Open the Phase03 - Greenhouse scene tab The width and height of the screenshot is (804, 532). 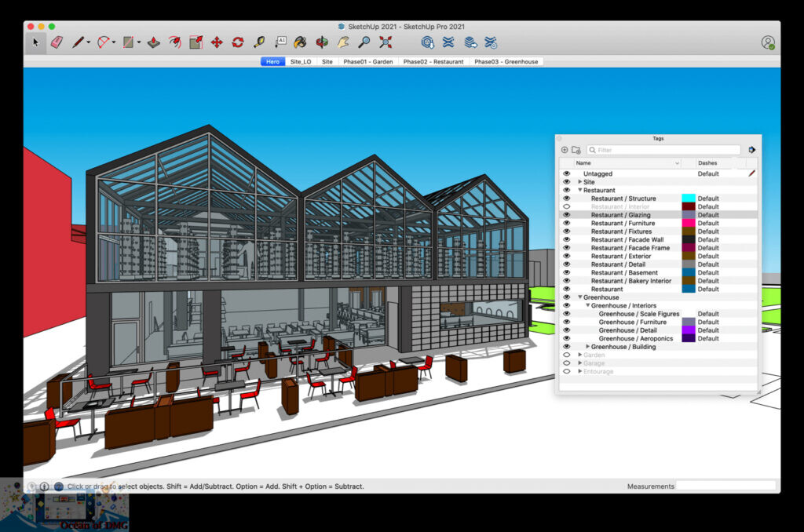tap(506, 61)
